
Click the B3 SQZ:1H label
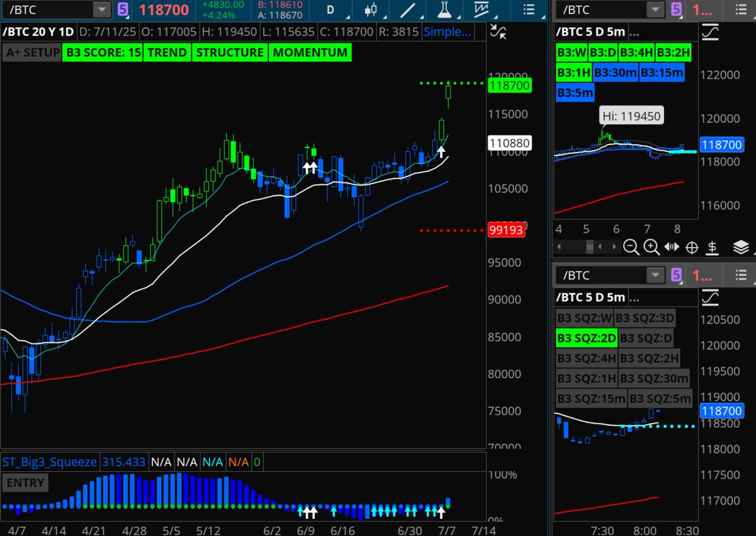point(587,378)
